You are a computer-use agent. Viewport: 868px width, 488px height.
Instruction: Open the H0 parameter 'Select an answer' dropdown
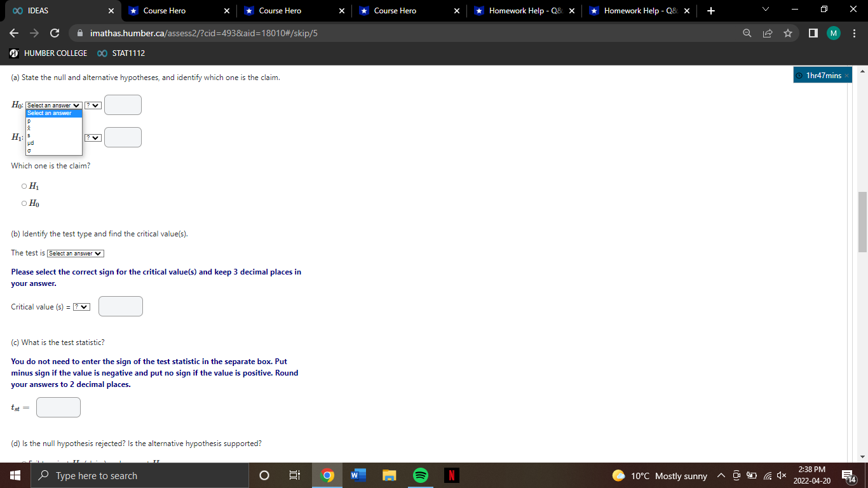click(54, 105)
